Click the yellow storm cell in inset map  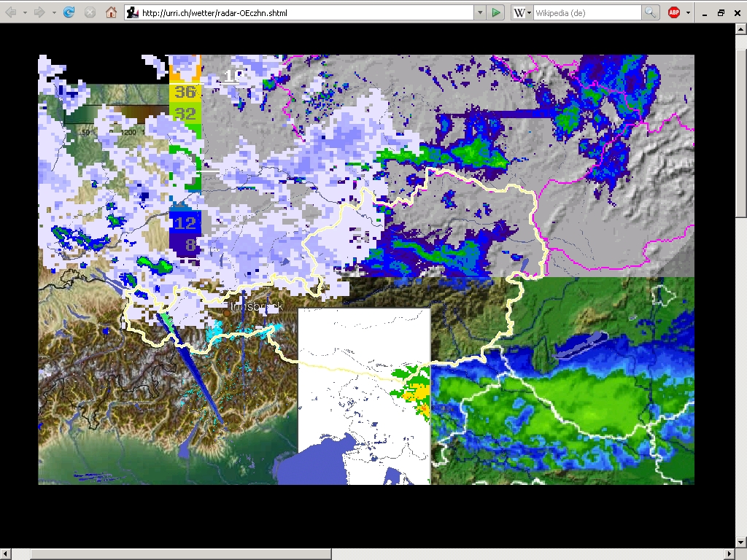pos(418,394)
